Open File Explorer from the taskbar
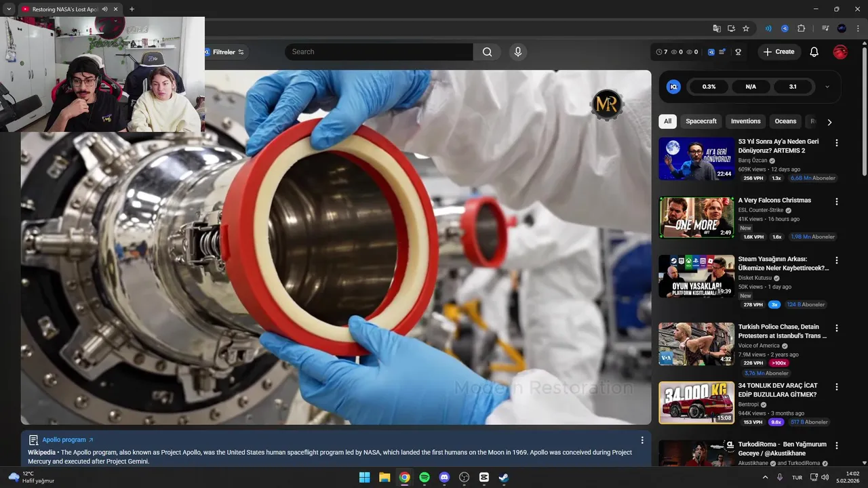Image resolution: width=868 pixels, height=488 pixels. (384, 477)
